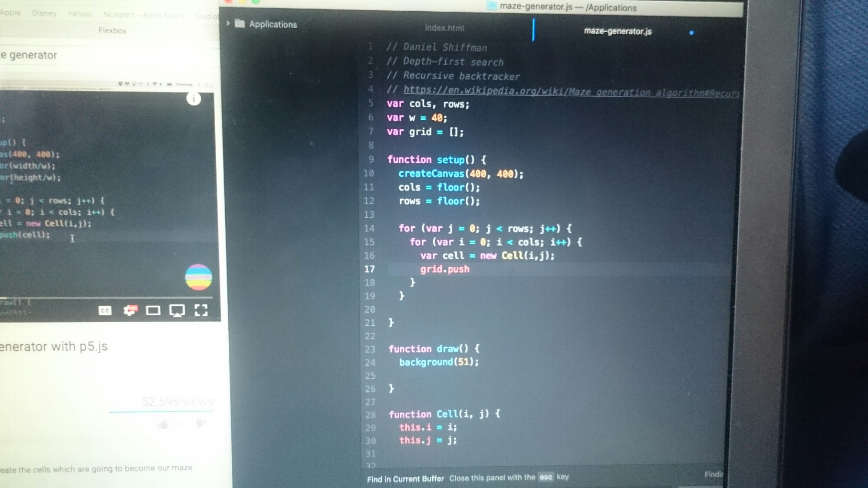Like the video with thumbs up
The height and width of the screenshot is (488, 868).
(163, 425)
